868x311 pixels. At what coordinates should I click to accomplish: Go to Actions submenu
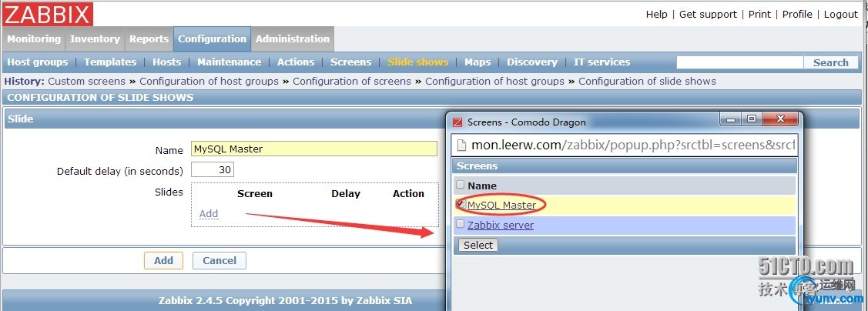[x=296, y=62]
